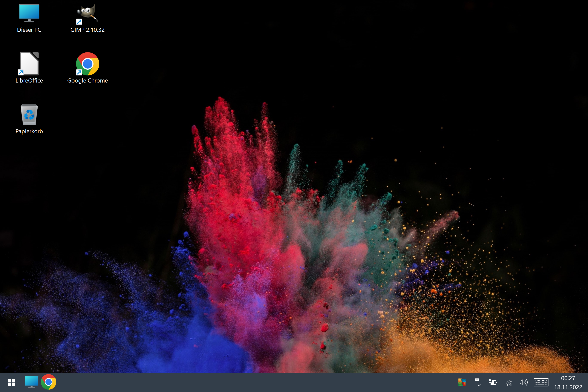Select the Dieser PC desktop icon
The width and height of the screenshot is (588, 392).
pos(29,13)
